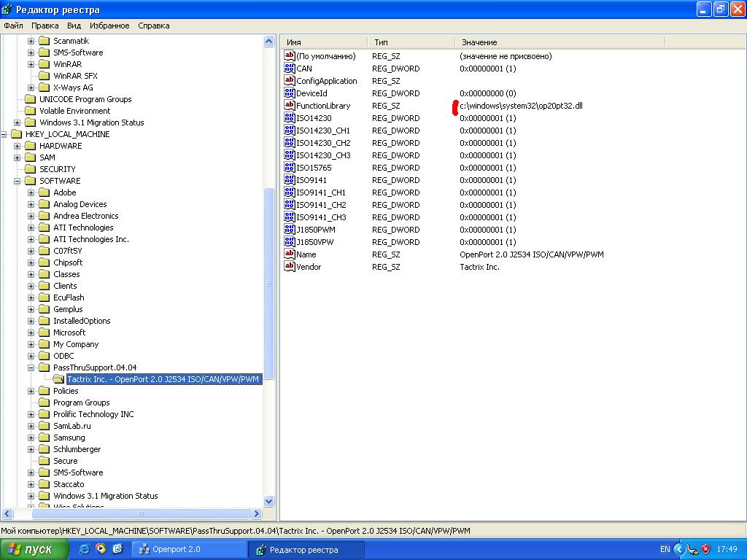Click the default value (По умолчанию) icon

pos(289,55)
